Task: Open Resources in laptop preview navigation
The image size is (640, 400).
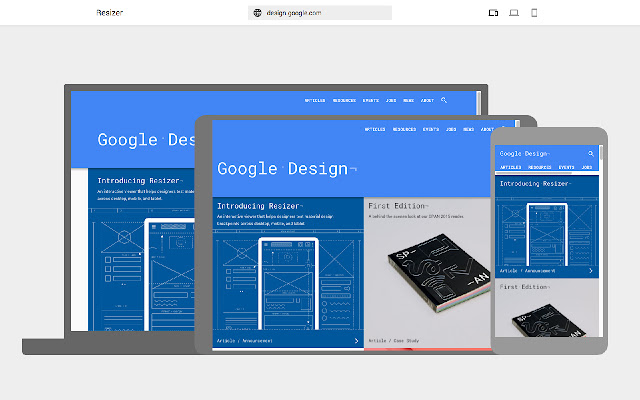Action: click(x=344, y=100)
